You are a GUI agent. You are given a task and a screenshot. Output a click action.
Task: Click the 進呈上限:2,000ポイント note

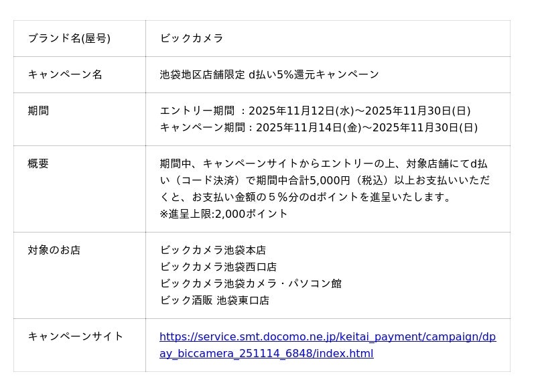(224, 214)
